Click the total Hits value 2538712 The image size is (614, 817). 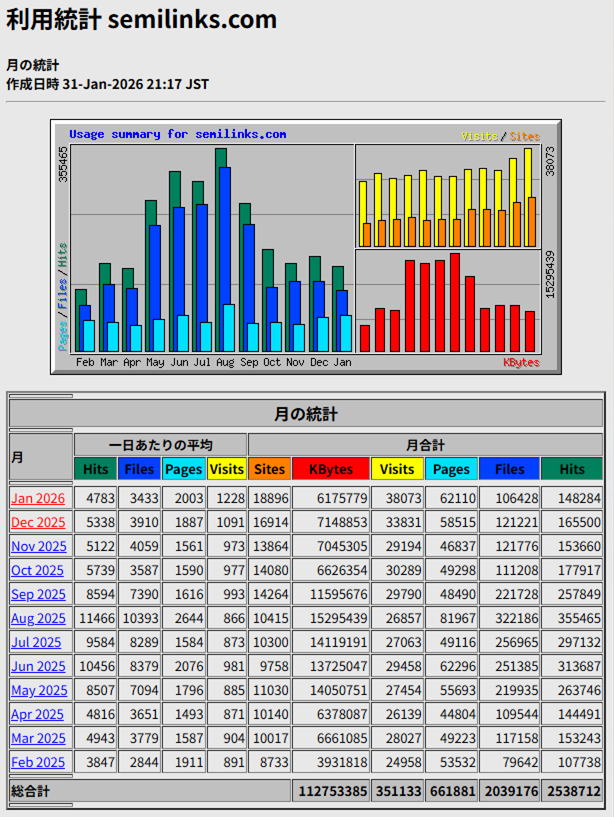pyautogui.click(x=572, y=791)
